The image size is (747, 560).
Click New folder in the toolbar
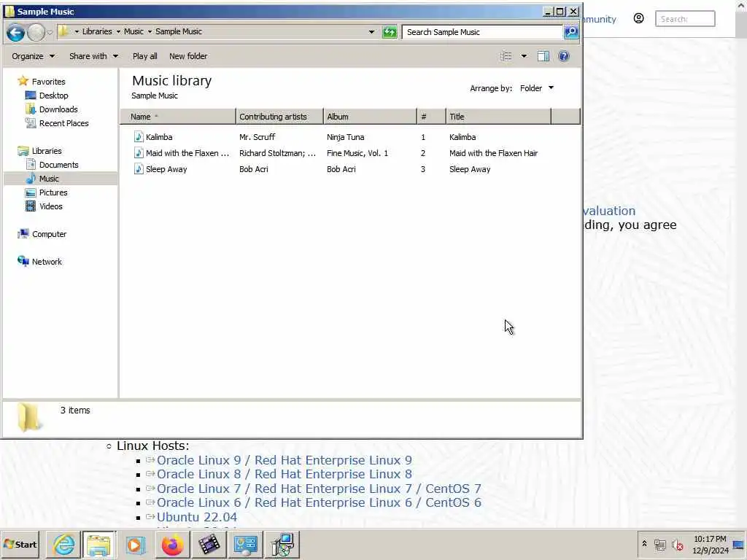click(x=188, y=56)
